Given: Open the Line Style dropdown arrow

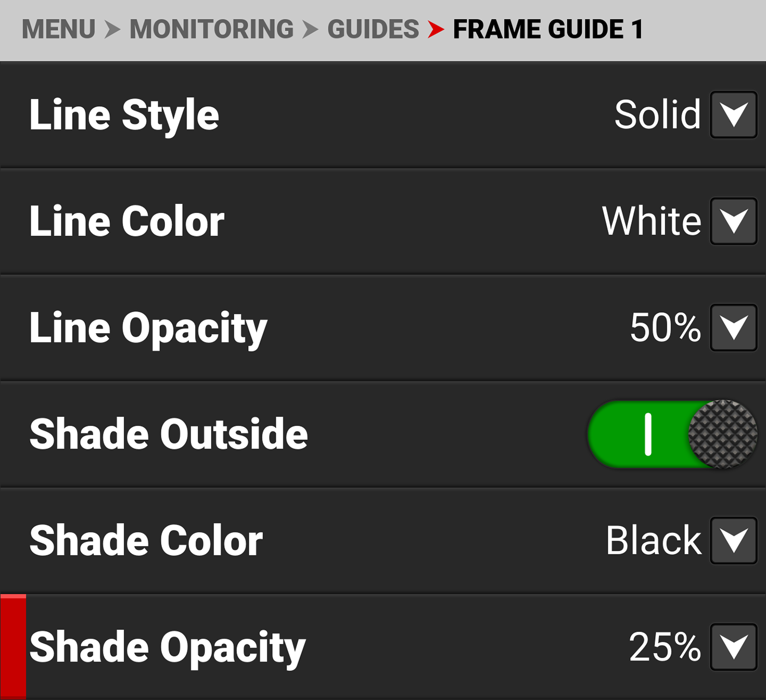Looking at the screenshot, I should (x=733, y=115).
